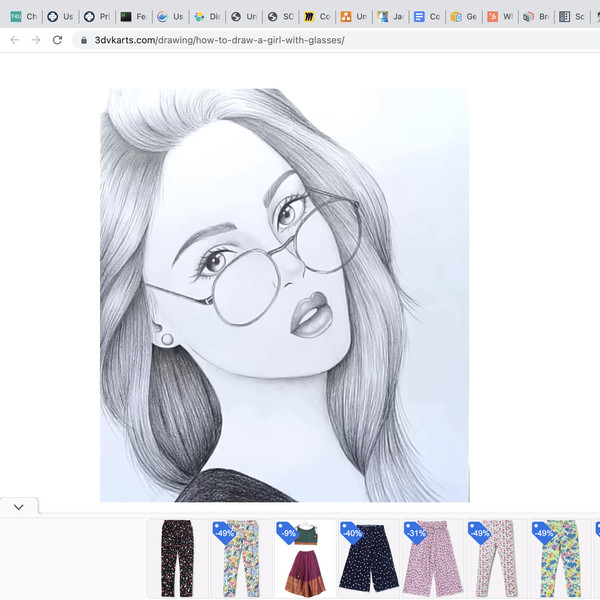
Task: Open the navy polka dot palazzo ad
Action: pyautogui.click(x=368, y=558)
